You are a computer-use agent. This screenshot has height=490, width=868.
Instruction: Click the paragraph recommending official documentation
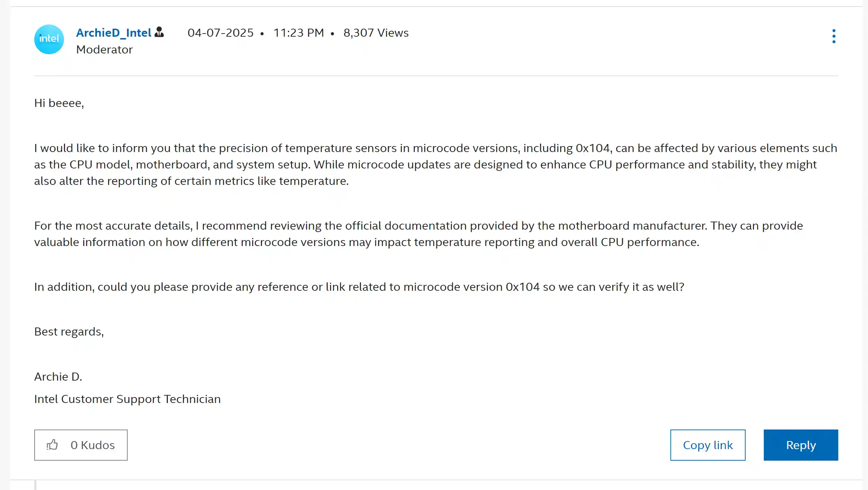coord(418,234)
